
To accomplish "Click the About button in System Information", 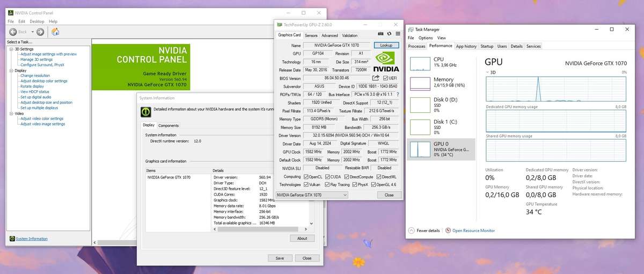I will tap(302, 239).
